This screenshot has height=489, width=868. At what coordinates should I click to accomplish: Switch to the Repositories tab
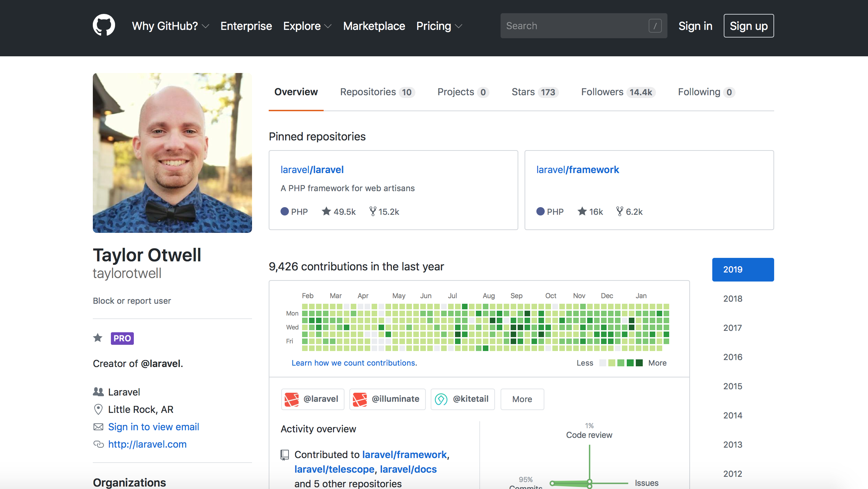point(378,92)
